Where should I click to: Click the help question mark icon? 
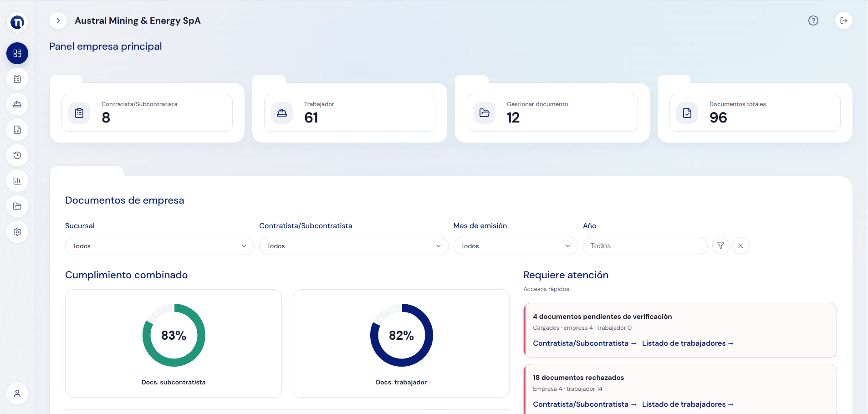[813, 20]
